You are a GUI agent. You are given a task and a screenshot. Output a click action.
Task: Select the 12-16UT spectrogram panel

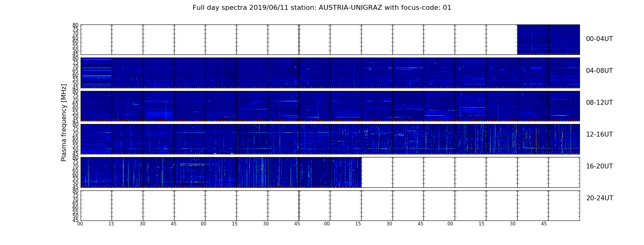(x=330, y=139)
